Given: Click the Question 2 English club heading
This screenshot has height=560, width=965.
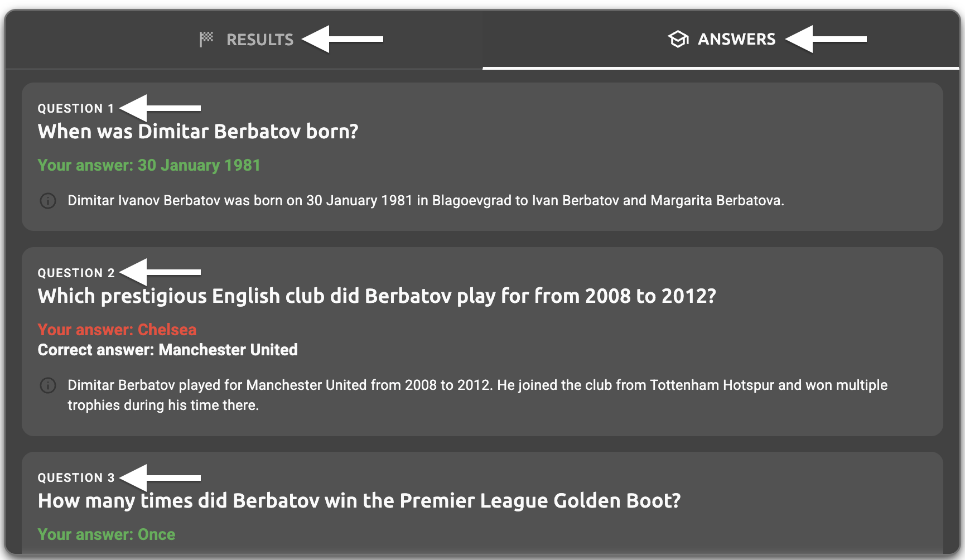Looking at the screenshot, I should [x=377, y=296].
